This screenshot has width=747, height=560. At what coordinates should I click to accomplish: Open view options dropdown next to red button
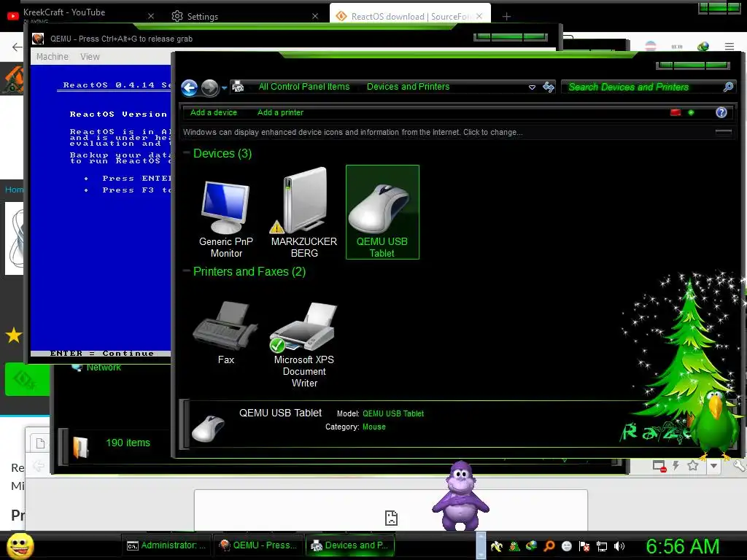click(692, 112)
